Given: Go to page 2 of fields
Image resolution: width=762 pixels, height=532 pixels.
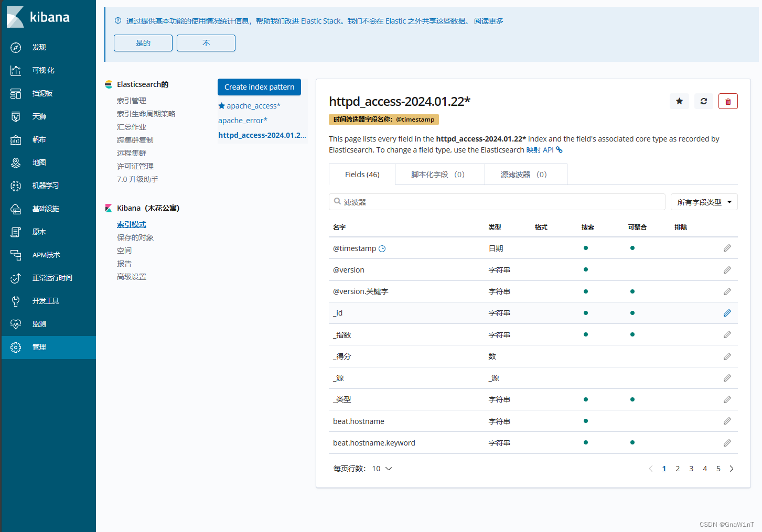Looking at the screenshot, I should [678, 469].
